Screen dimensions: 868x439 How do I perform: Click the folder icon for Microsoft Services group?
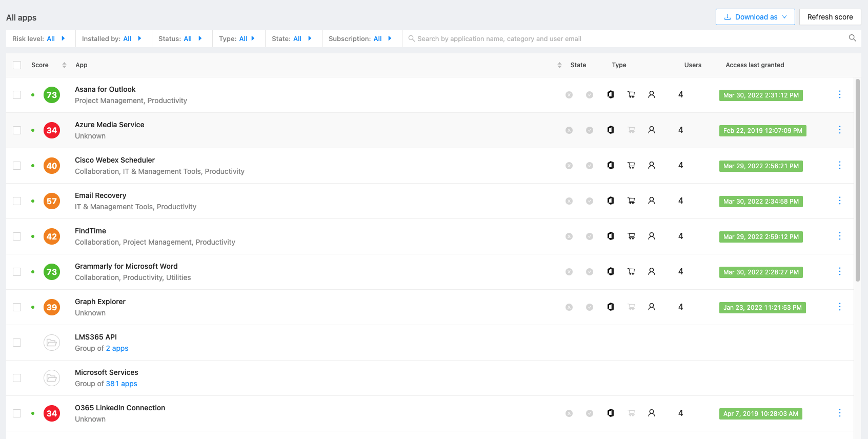coord(52,378)
